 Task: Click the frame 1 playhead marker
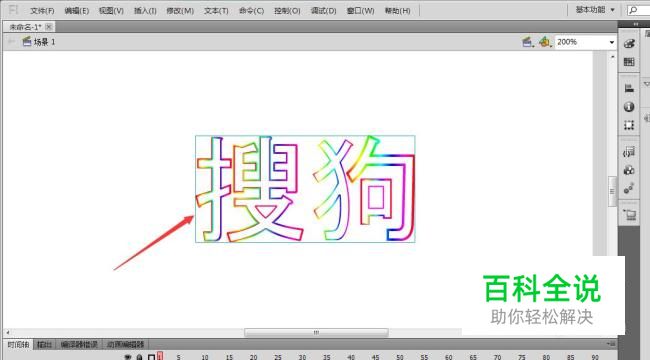click(x=160, y=356)
